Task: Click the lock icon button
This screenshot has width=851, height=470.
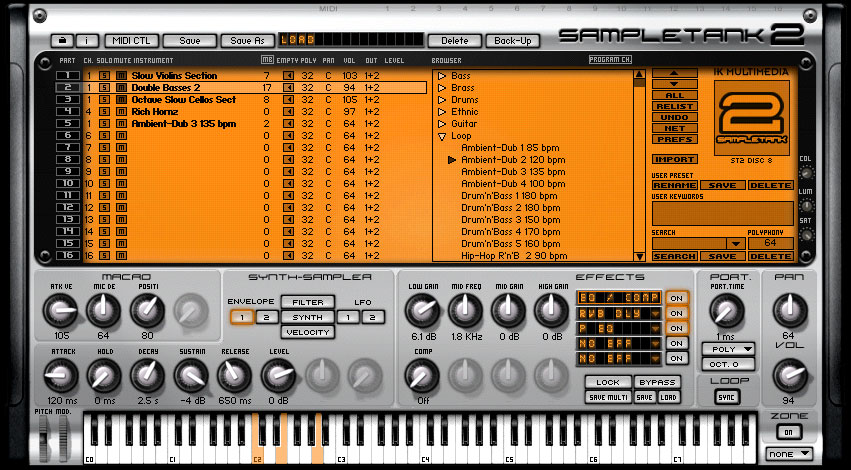Action: point(62,41)
